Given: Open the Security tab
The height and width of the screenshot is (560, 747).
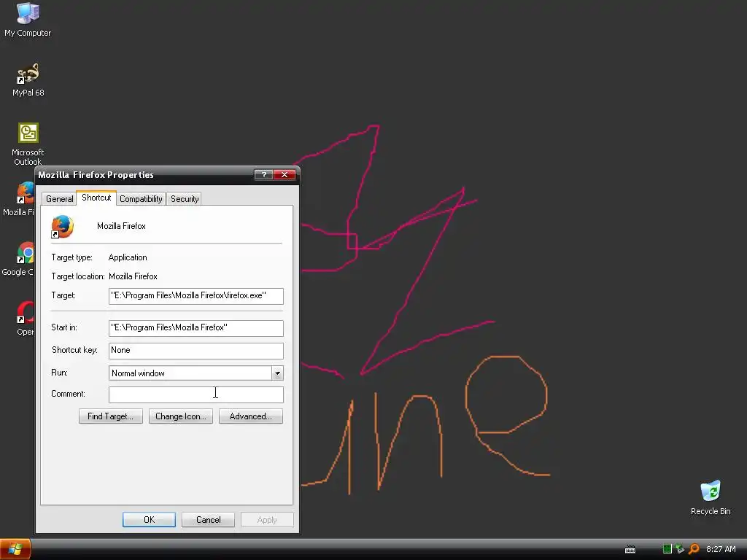Looking at the screenshot, I should point(185,199).
